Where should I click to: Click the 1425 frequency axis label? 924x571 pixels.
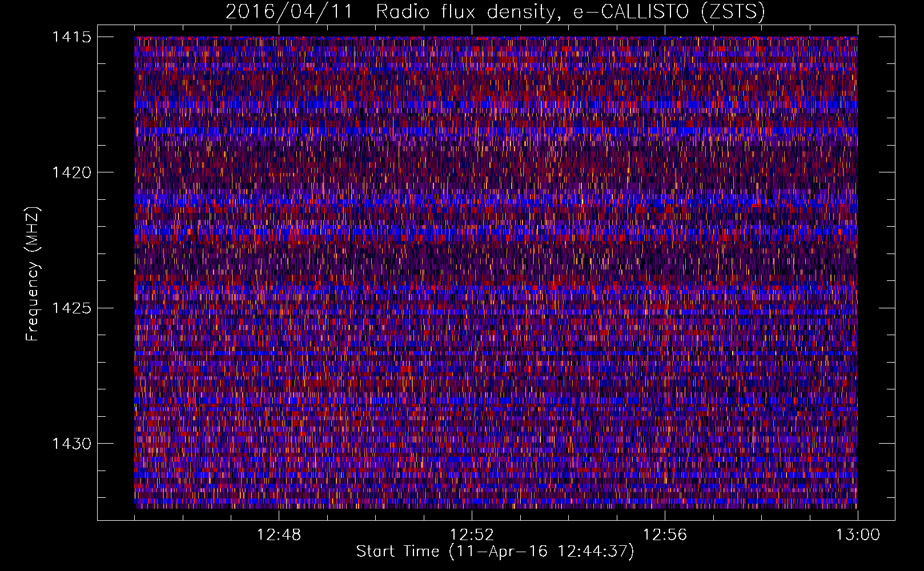click(71, 308)
